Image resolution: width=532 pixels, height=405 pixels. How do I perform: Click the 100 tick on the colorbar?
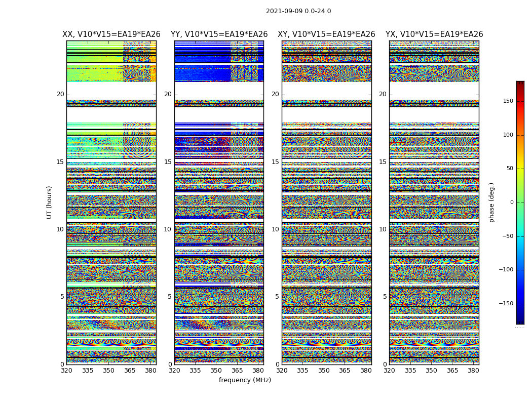coord(508,135)
